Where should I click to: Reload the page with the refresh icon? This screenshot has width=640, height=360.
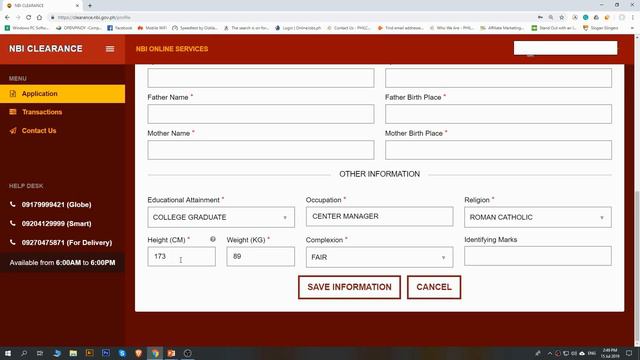pyautogui.click(x=29, y=17)
